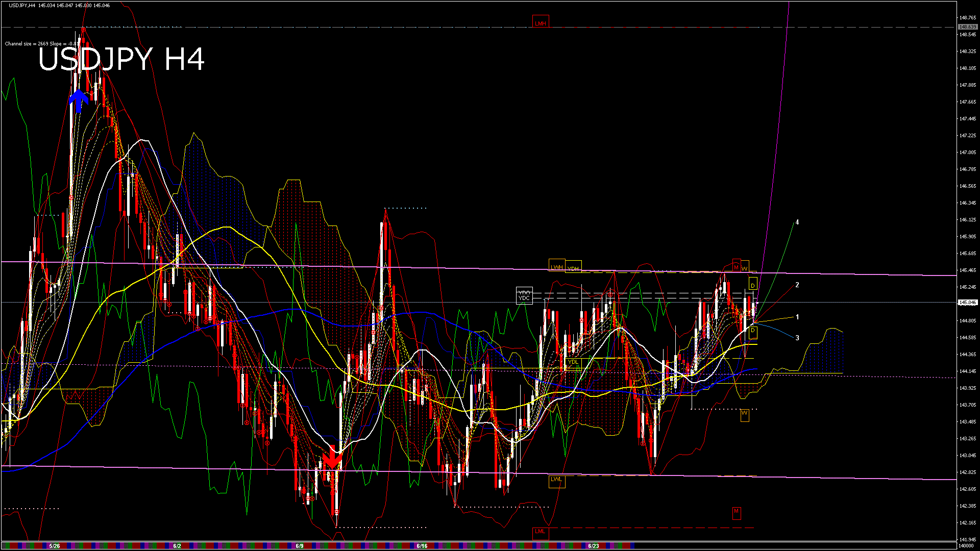The height and width of the screenshot is (551, 980).
Task: Click 146.565 on the price scale
Action: (x=968, y=186)
